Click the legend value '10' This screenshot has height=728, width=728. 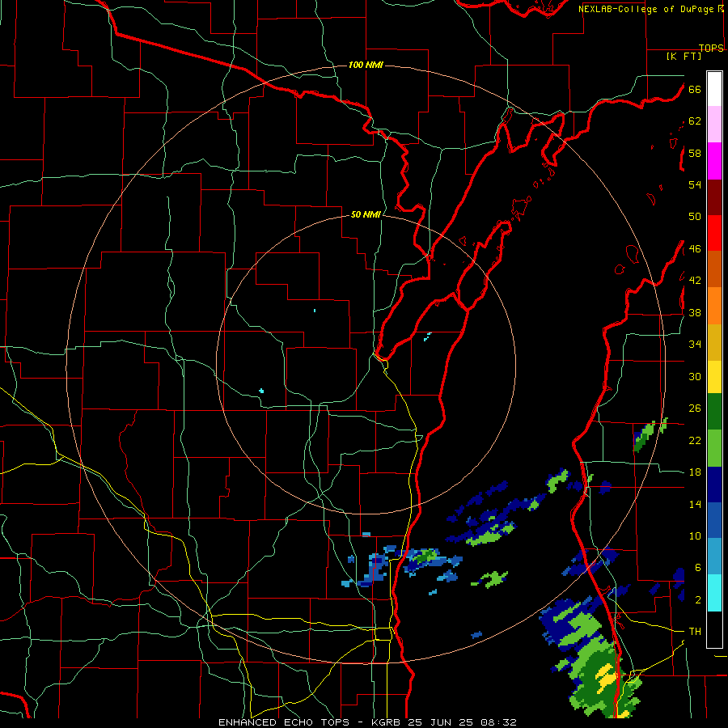695,535
